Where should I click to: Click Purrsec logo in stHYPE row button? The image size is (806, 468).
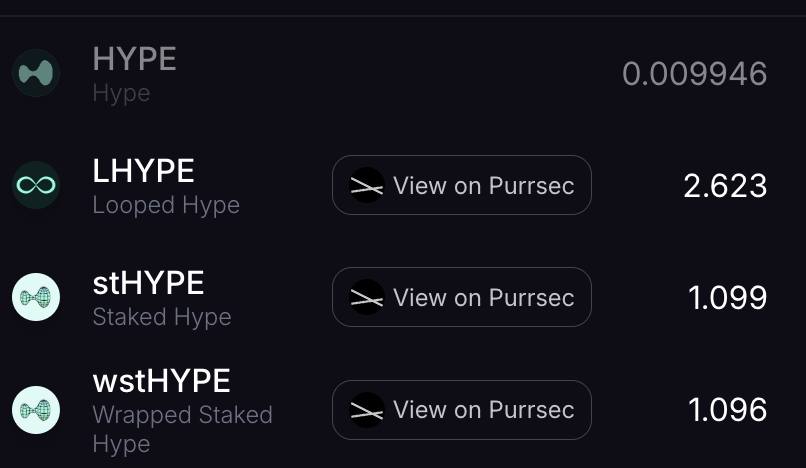point(367,297)
